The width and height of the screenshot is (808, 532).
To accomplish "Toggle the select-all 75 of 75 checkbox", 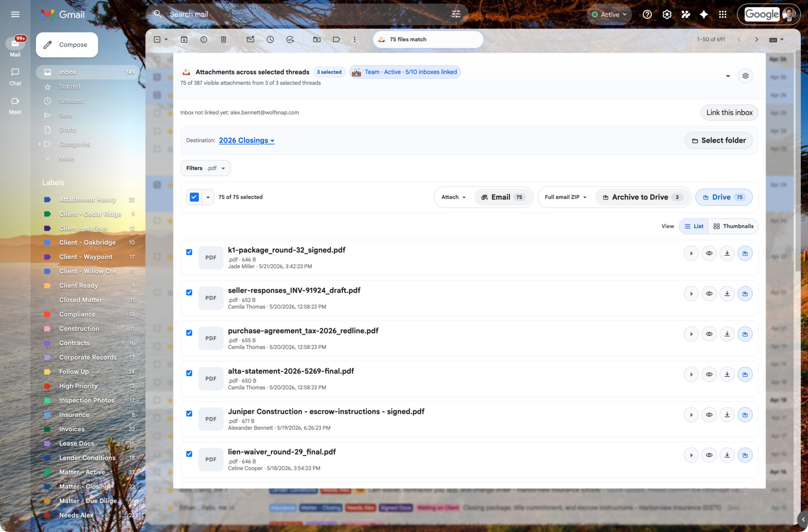I will click(x=194, y=197).
